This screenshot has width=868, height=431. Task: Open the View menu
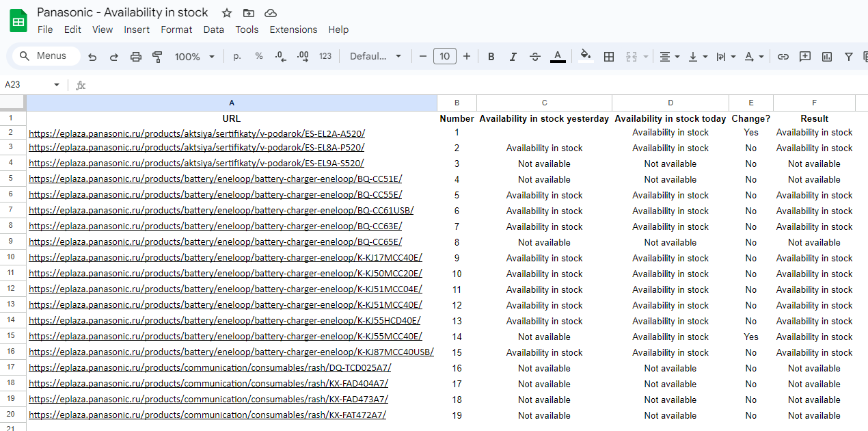[103, 29]
